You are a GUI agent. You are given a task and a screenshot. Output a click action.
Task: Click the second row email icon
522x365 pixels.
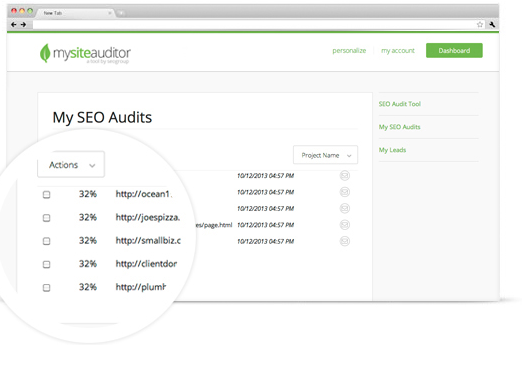pyautogui.click(x=345, y=192)
